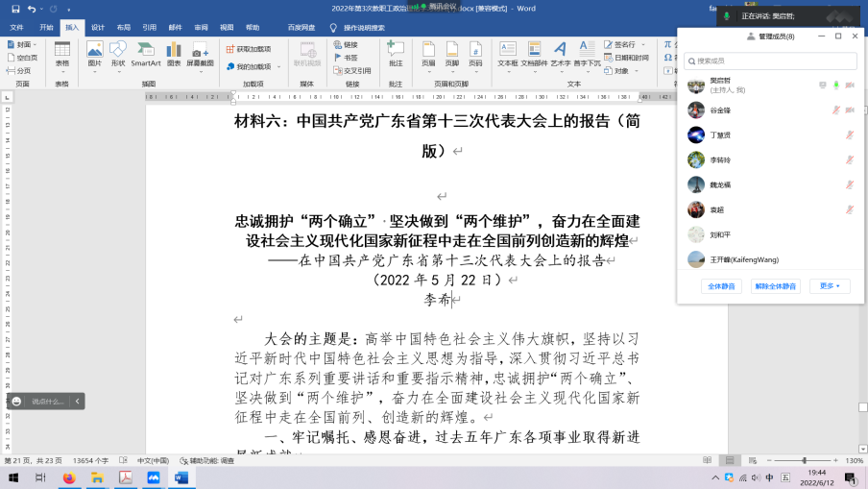Click Accessibility check (辅助功能: 调查)
This screenshot has width=868, height=489.
point(207,460)
